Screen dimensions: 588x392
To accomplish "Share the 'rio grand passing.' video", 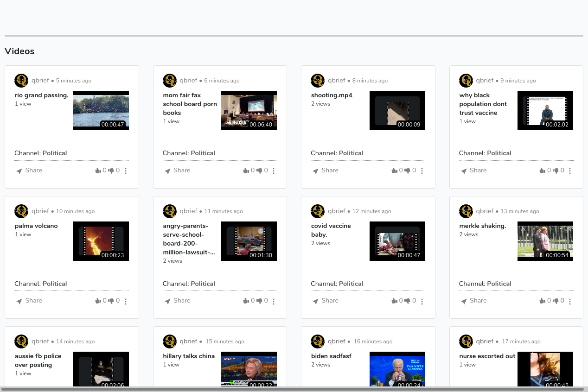I will click(x=29, y=171).
